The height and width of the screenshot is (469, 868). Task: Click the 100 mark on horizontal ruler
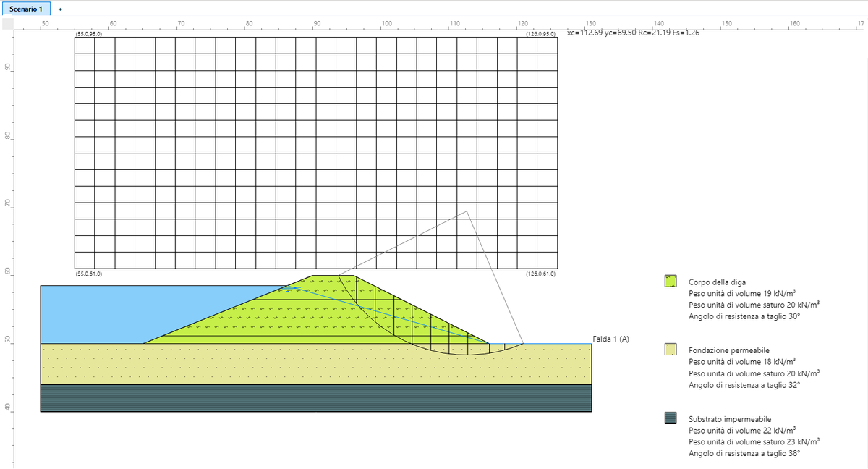(386, 24)
